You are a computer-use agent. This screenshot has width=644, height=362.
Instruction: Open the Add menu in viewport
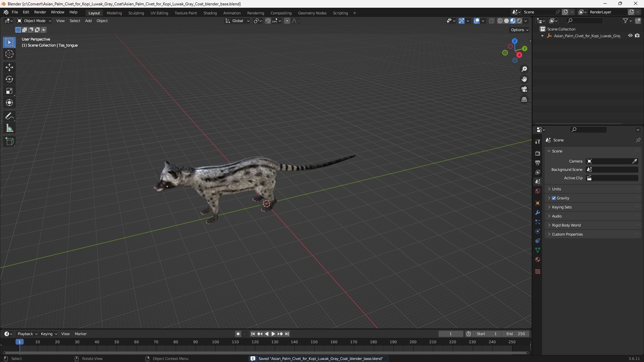tap(88, 21)
